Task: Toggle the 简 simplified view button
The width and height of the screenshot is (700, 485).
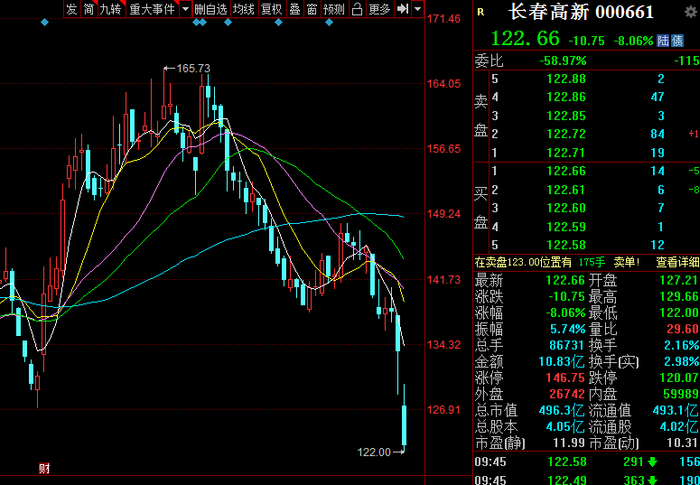Action: click(89, 9)
